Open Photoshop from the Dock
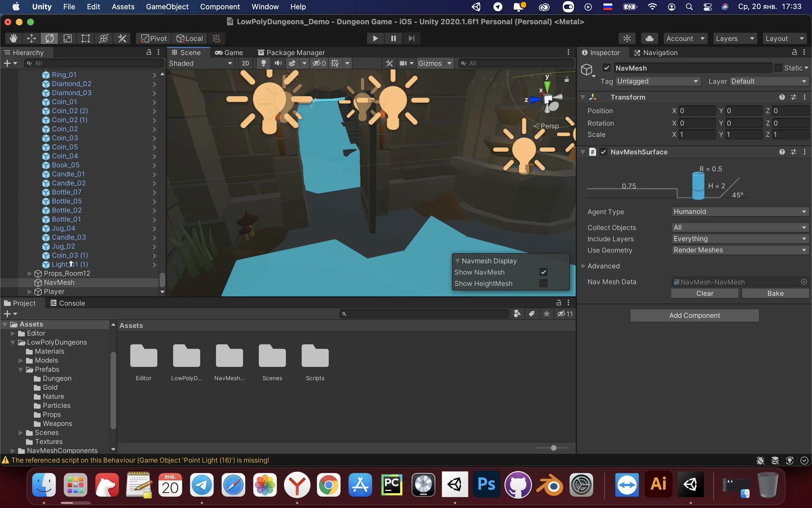The height and width of the screenshot is (508, 812). 487,485
